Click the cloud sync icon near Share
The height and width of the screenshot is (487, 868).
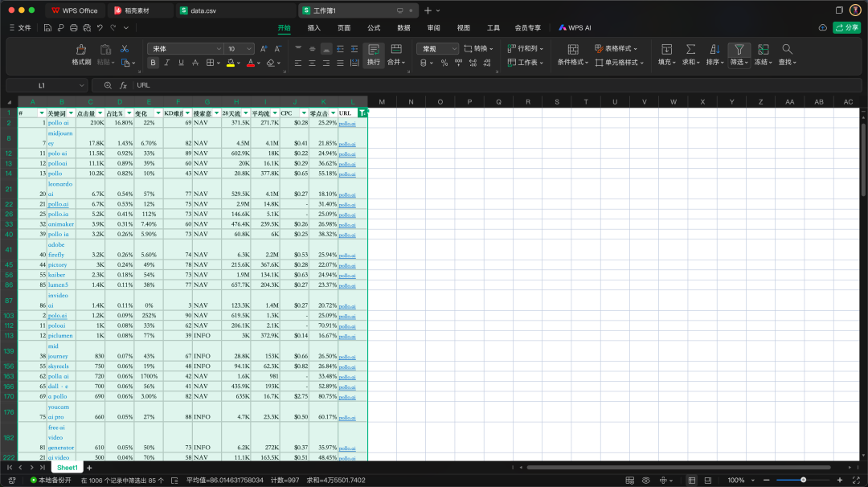(823, 27)
